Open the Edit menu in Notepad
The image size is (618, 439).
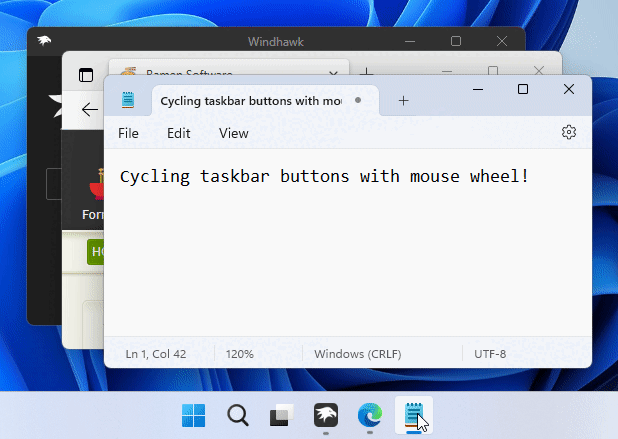tap(178, 133)
